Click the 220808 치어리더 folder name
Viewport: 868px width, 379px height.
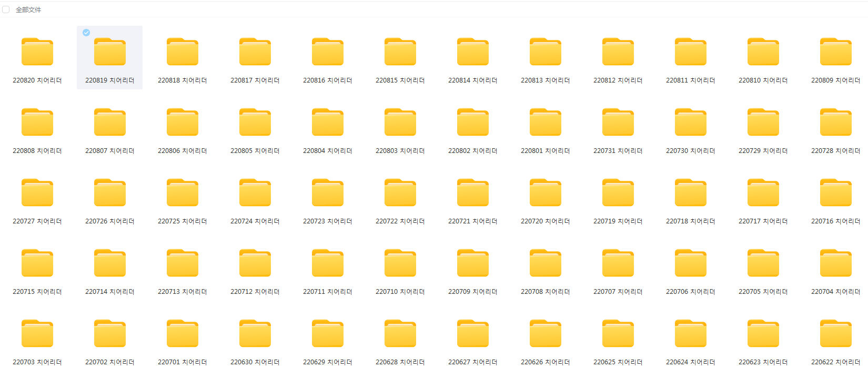(37, 151)
